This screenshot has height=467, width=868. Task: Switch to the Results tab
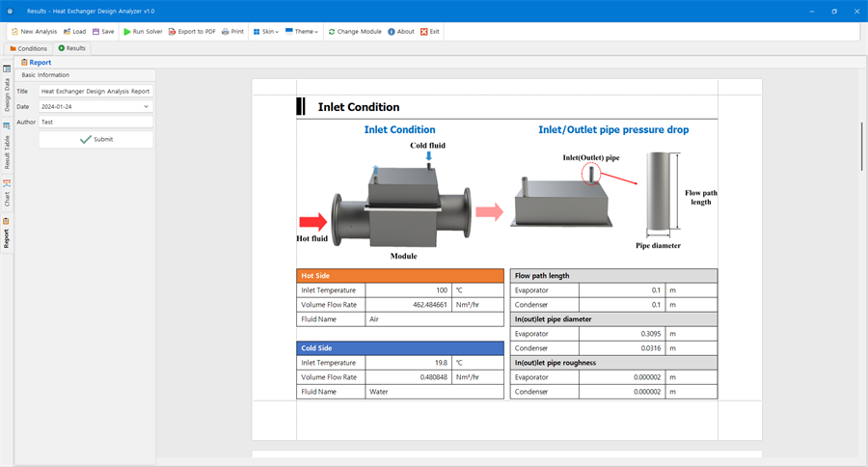(x=72, y=48)
